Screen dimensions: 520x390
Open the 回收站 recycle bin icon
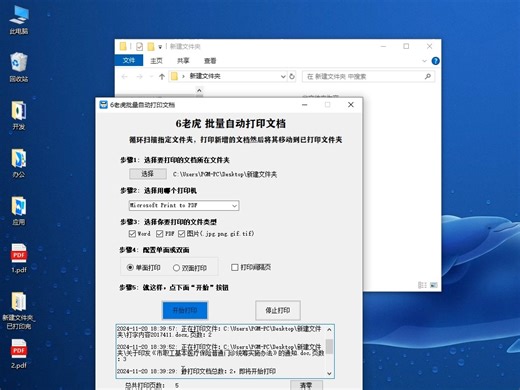tap(19, 67)
